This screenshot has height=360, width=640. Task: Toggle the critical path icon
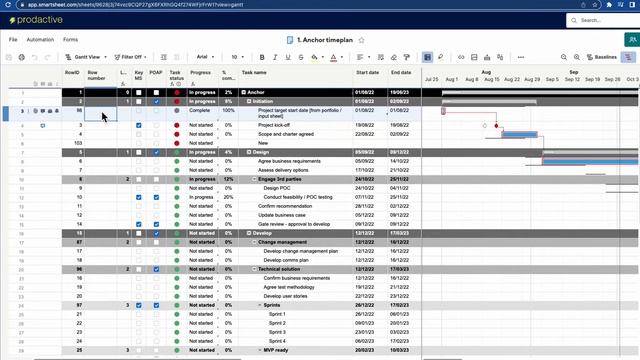(628, 57)
